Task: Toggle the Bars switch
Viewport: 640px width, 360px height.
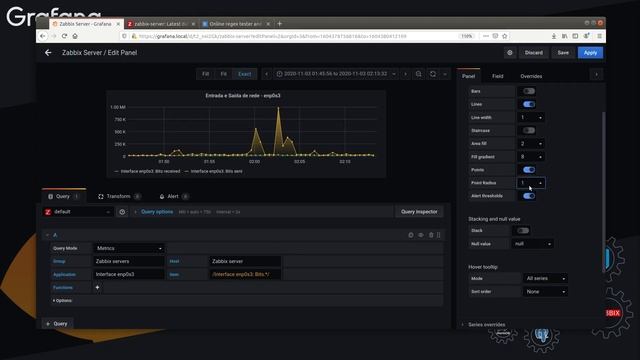Action: point(529,91)
